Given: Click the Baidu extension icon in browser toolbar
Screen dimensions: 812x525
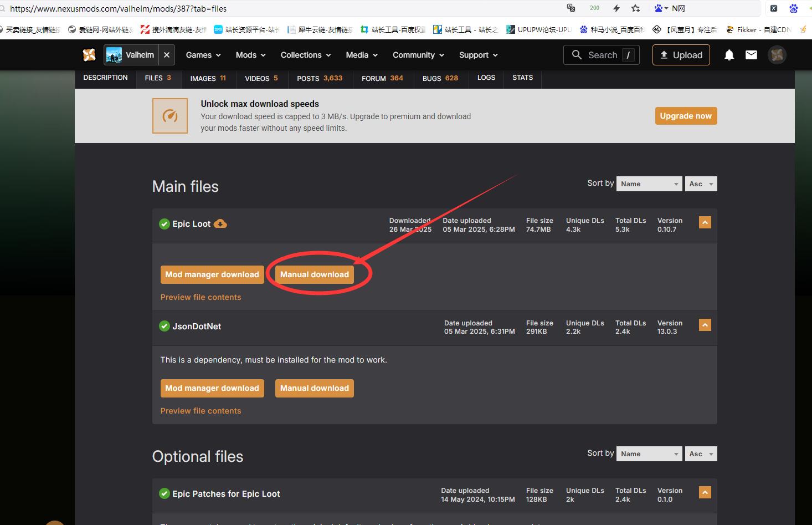Looking at the screenshot, I should pos(794,8).
